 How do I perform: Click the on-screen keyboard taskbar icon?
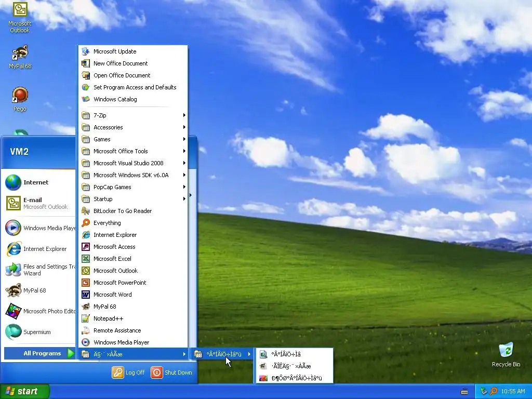pos(464,392)
